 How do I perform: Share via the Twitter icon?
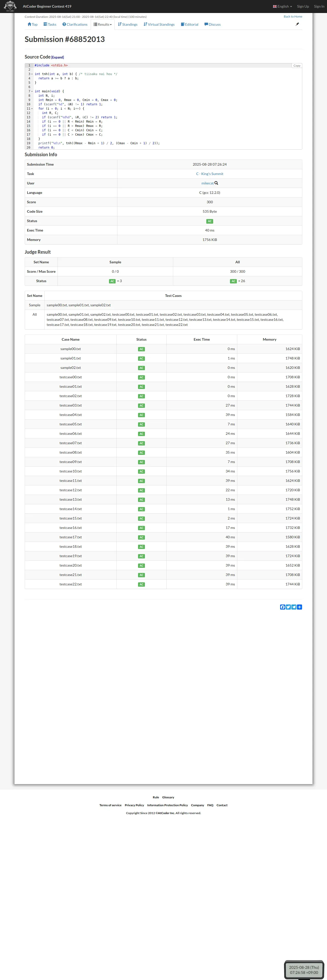point(288,607)
